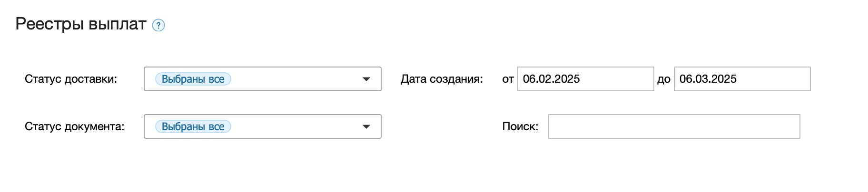Click into the Поиск search box
Image resolution: width=868 pixels, height=192 pixels.
[674, 126]
